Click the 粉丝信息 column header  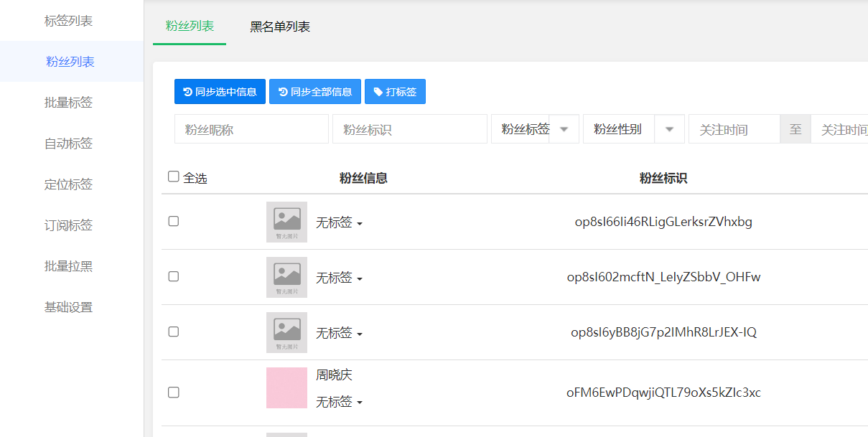tap(363, 178)
